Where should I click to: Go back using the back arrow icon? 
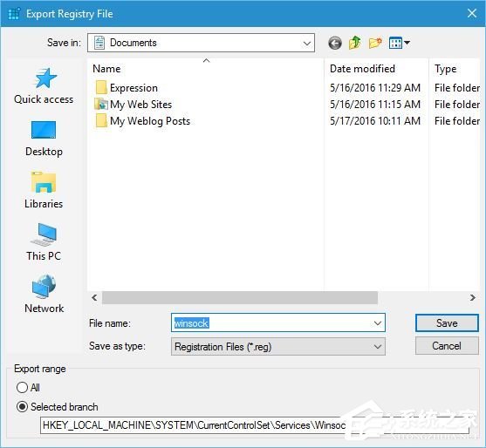point(335,43)
